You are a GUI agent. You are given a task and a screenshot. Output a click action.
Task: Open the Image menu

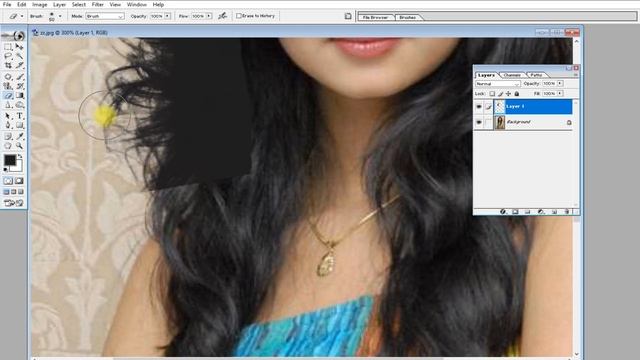click(40, 4)
